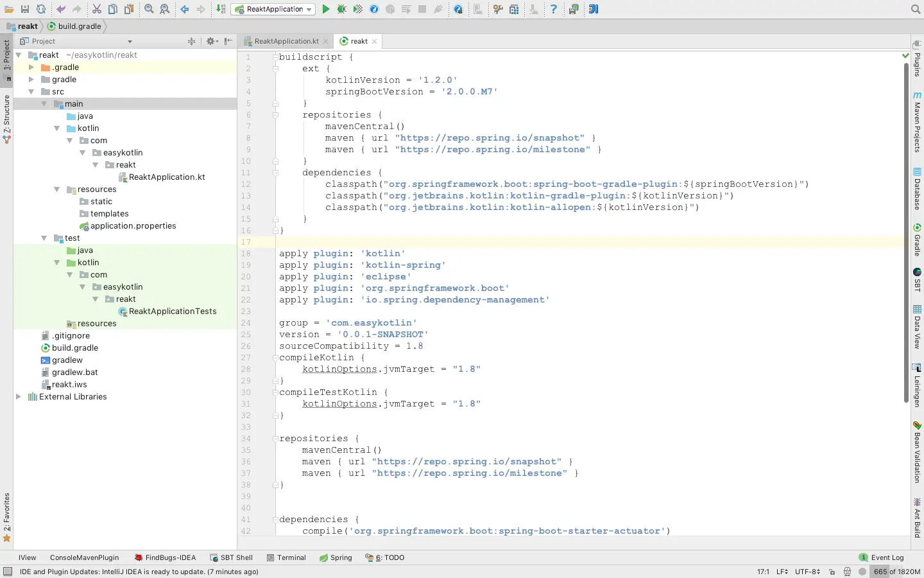Open the Find magnifier icon in toolbar

click(149, 9)
